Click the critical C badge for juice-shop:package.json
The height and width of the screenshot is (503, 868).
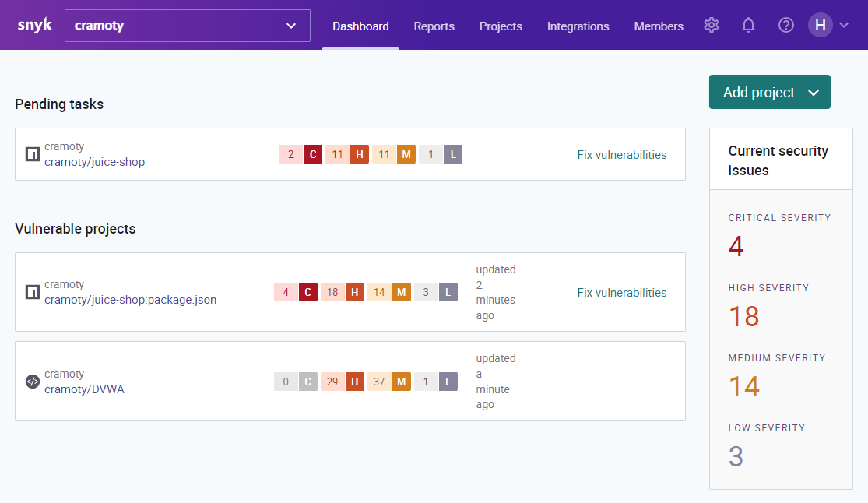307,292
